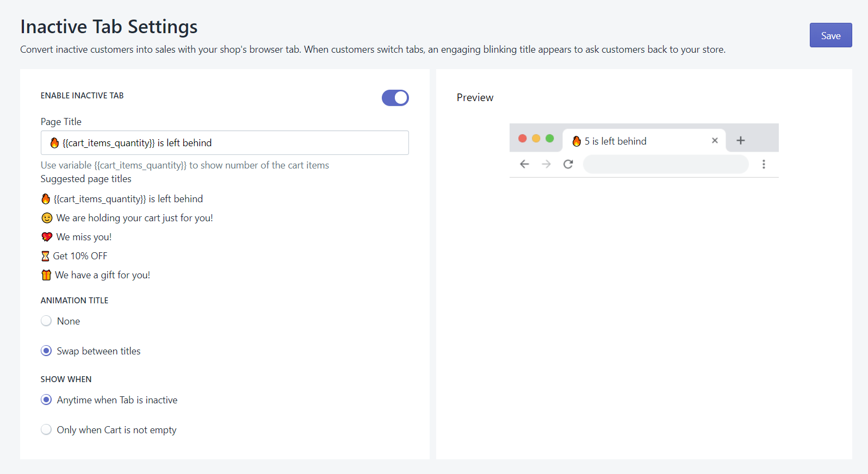Screen dimensions: 868x474
Task: Click the reload icon in preview browser
Action: [568, 164]
